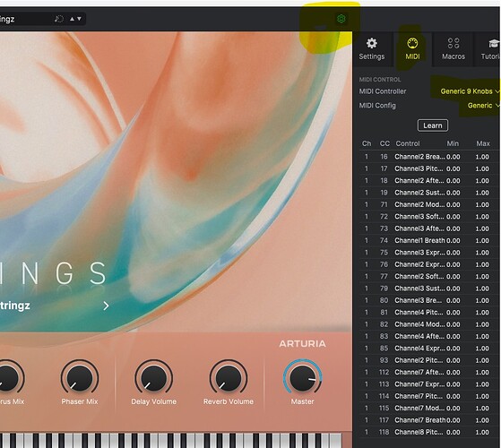The width and height of the screenshot is (501, 448).
Task: Select the CC 118 Channel8 Pitc... row
Action: coord(427,432)
